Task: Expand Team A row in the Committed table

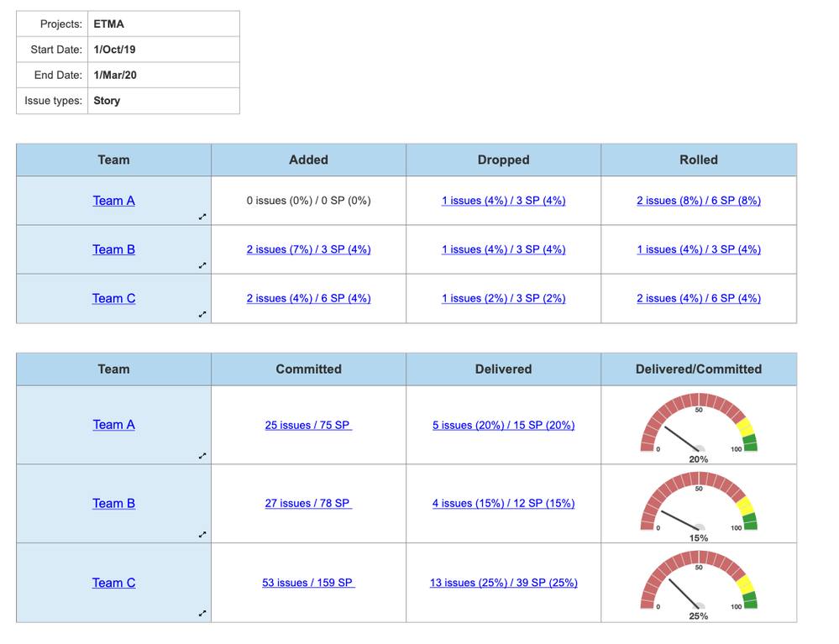Action: tap(202, 455)
